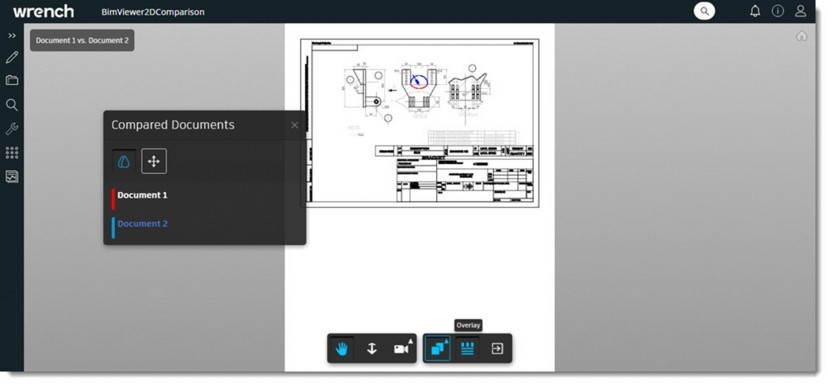Viewport: 828px width, 384px height.
Task: Select the Pan hand tool
Action: click(x=342, y=349)
